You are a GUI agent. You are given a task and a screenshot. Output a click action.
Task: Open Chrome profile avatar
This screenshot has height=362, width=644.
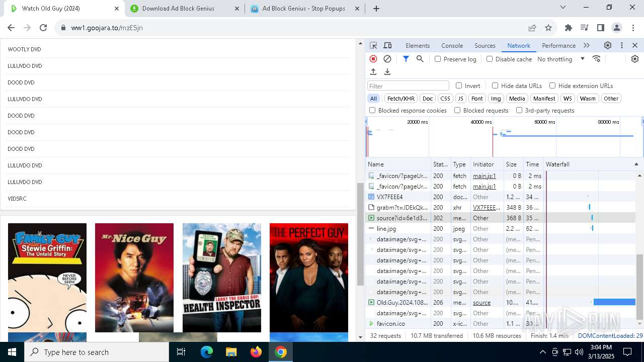pyautogui.click(x=617, y=28)
